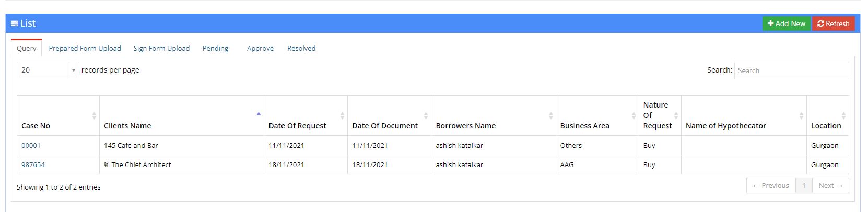Select the Pending tab
The width and height of the screenshot is (868, 212).
[215, 48]
